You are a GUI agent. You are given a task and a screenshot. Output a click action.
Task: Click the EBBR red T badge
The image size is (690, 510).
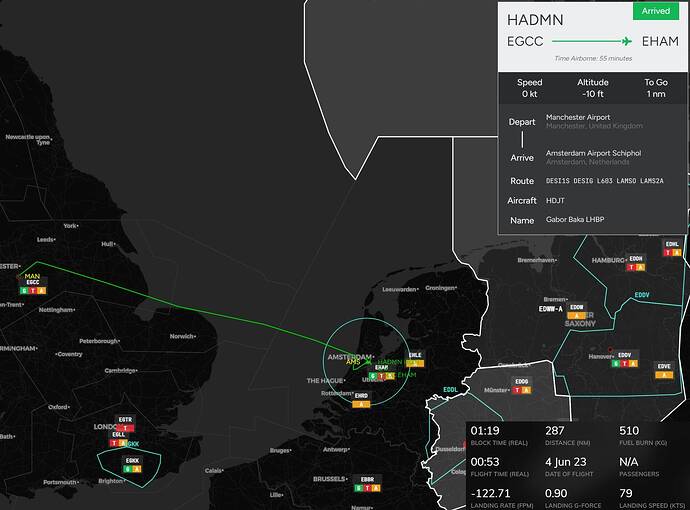(367, 488)
